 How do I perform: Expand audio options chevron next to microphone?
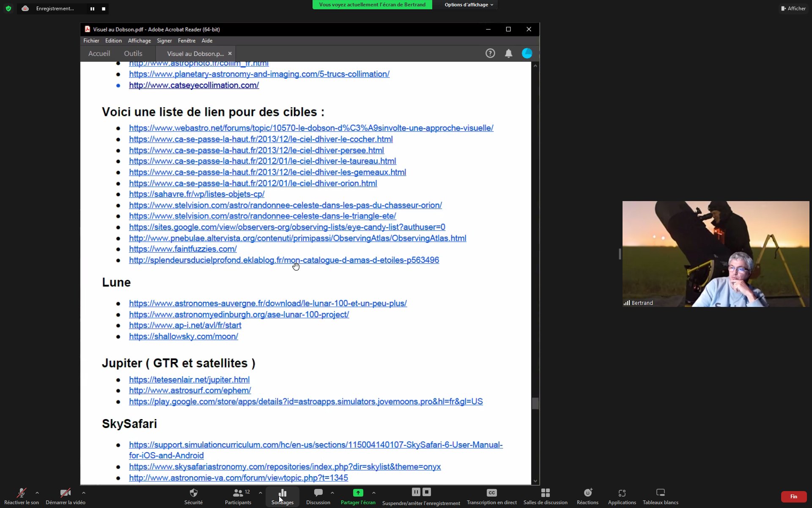[x=37, y=493]
